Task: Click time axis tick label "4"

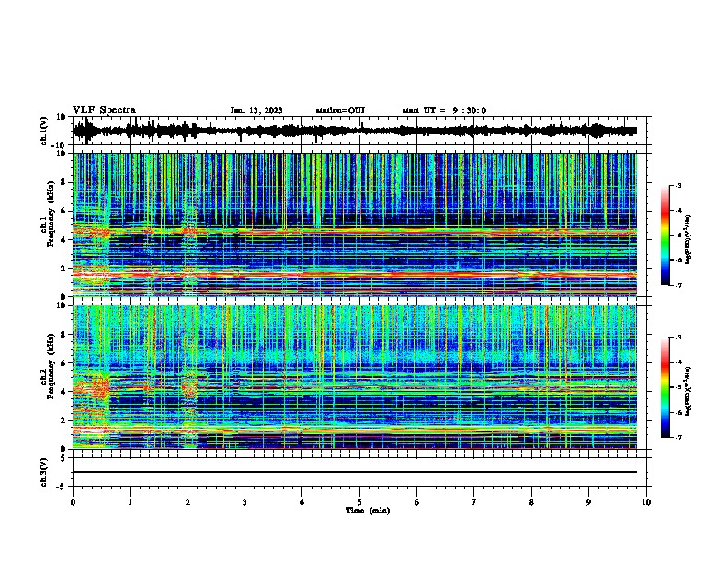Action: [302, 502]
